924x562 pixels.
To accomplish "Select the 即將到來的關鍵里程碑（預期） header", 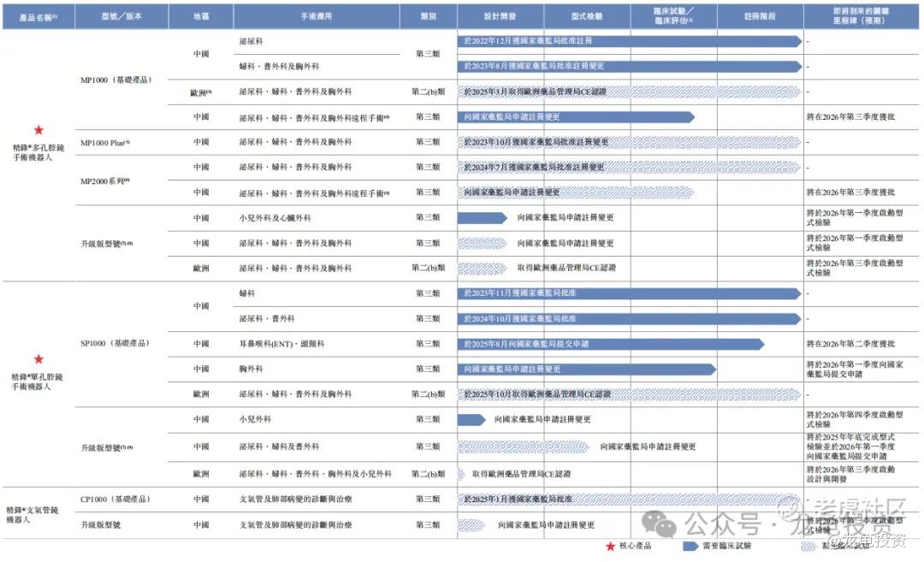I will click(861, 17).
